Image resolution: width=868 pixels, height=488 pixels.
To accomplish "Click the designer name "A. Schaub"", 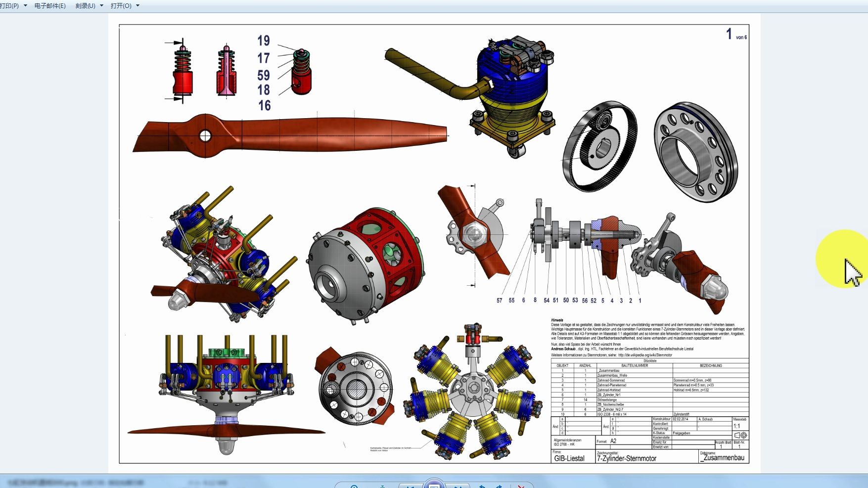I will (x=706, y=419).
